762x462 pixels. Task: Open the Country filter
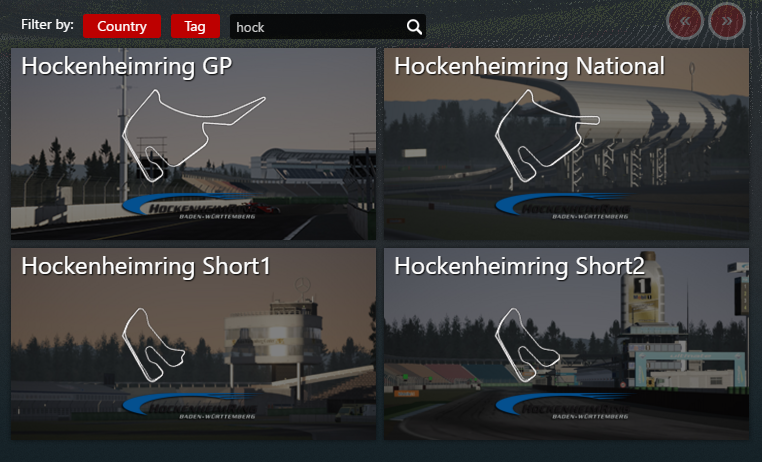[122, 26]
